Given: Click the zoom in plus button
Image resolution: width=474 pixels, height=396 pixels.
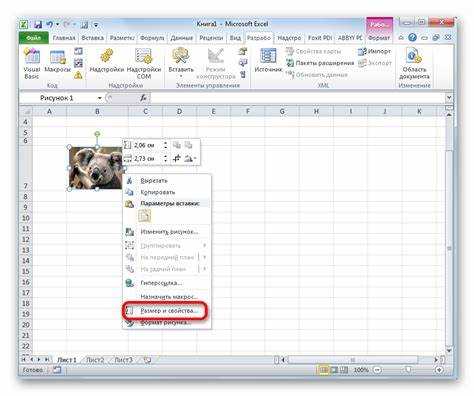Looking at the screenshot, I should (x=439, y=370).
